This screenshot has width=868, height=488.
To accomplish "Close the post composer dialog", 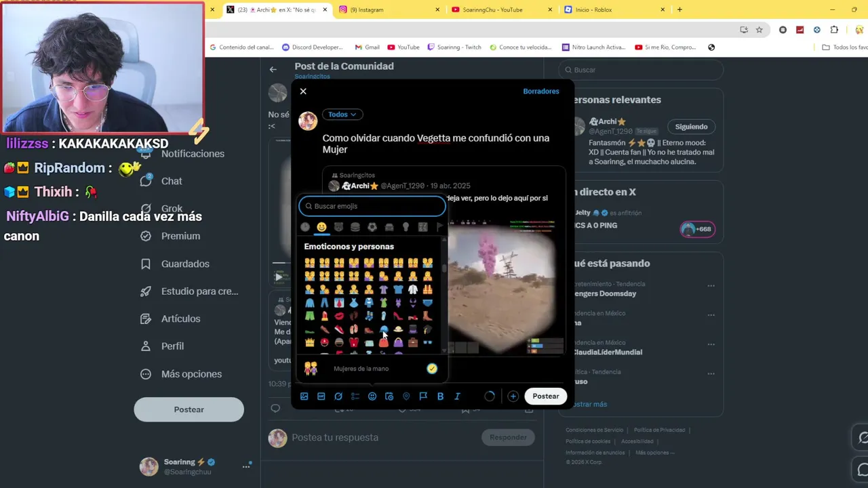I will click(303, 91).
